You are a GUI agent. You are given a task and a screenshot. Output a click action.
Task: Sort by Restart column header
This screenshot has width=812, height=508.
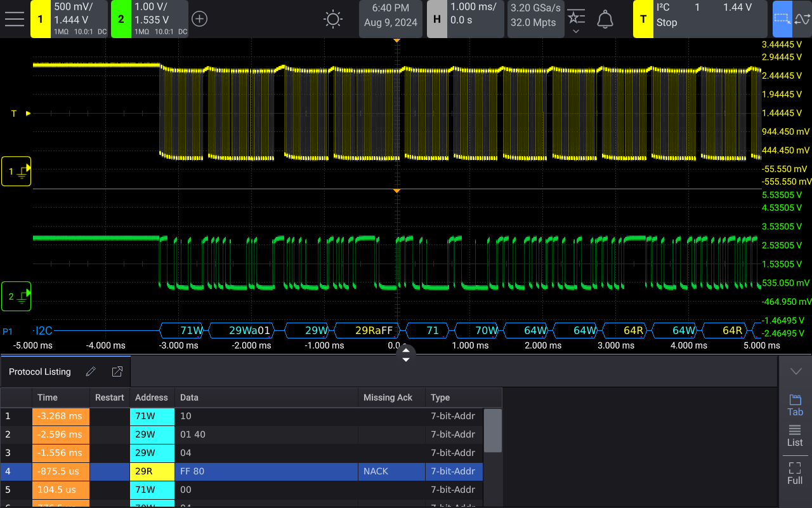coord(110,398)
